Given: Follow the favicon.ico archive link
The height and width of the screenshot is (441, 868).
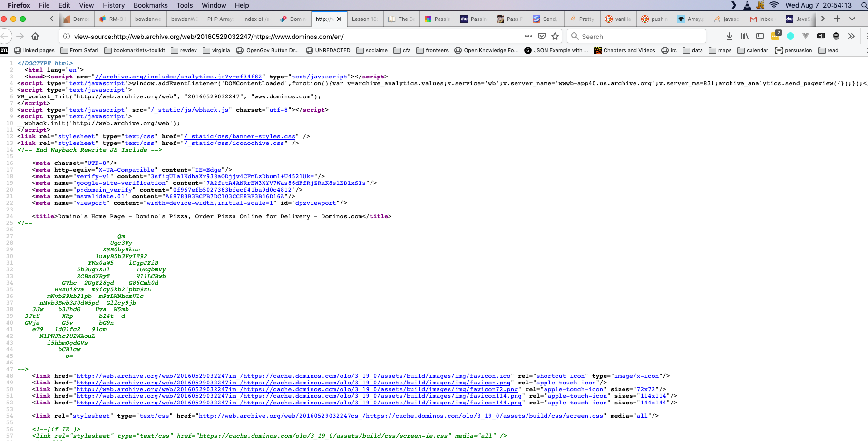Looking at the screenshot, I should pyautogui.click(x=293, y=376).
